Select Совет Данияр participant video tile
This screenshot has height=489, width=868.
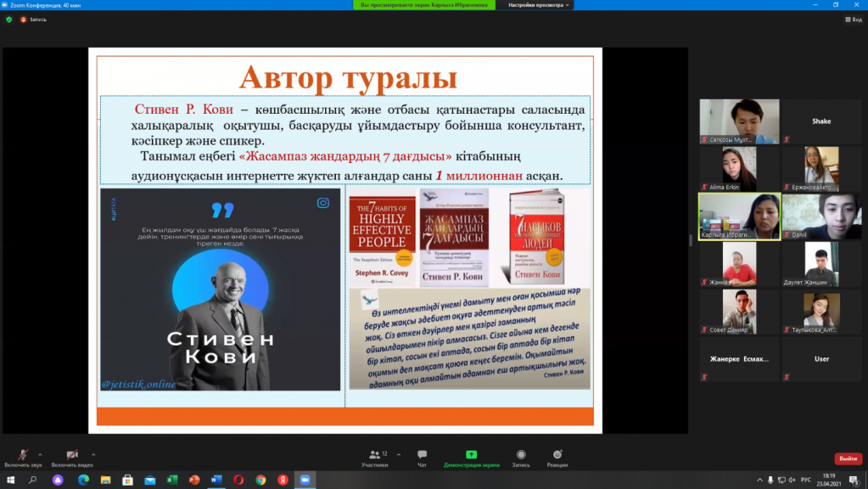point(739,312)
